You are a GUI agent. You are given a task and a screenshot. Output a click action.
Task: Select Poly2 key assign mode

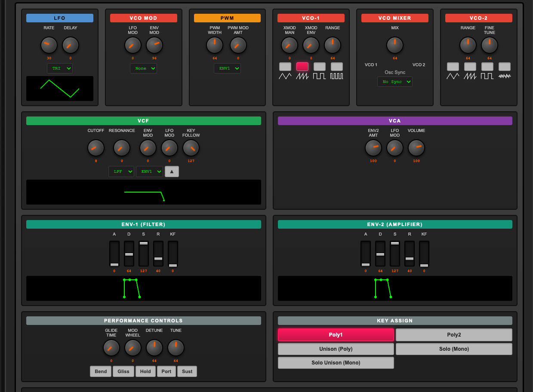coord(454,335)
